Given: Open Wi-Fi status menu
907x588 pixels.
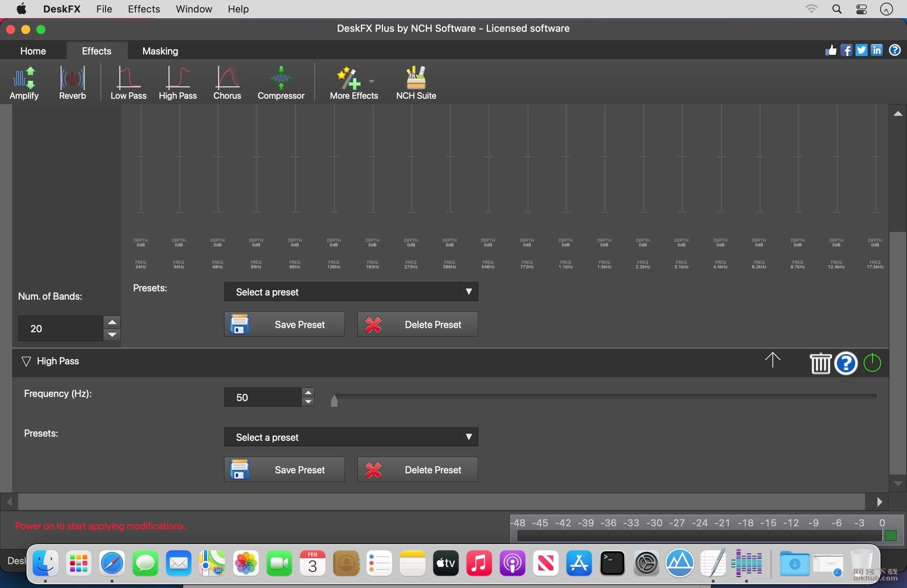Looking at the screenshot, I should point(811,9).
